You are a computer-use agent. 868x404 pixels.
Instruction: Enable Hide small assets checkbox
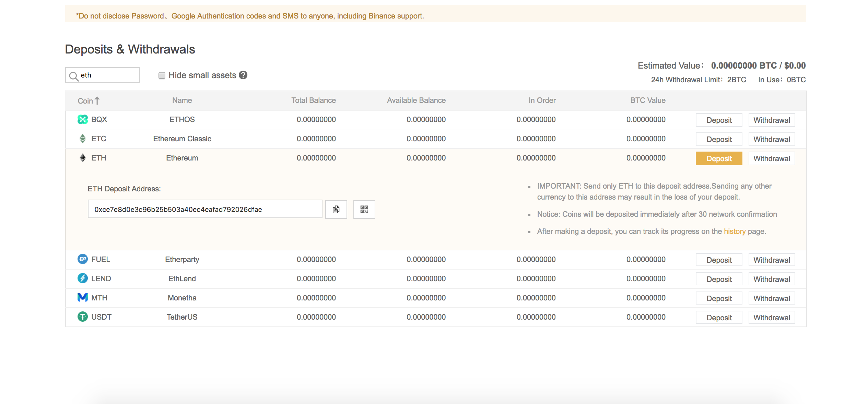coord(162,75)
